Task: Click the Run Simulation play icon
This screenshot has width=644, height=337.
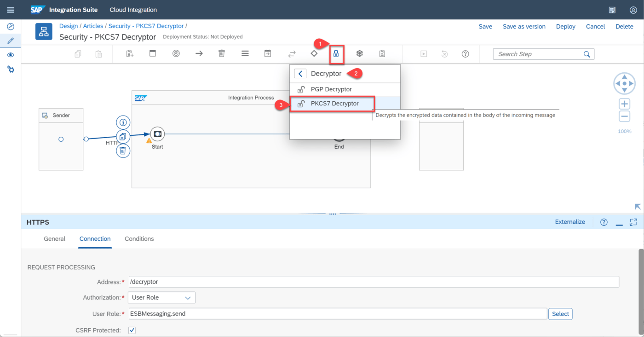Action: click(424, 54)
